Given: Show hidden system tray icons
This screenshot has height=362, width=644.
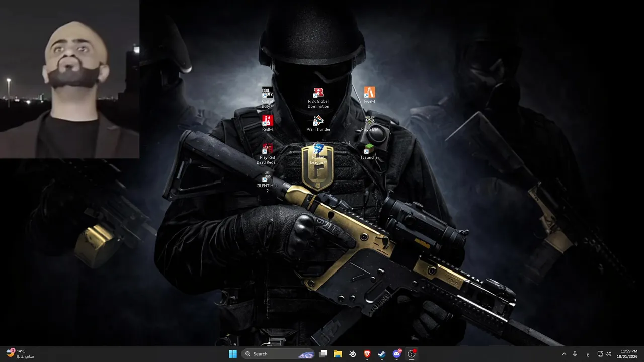Looking at the screenshot, I should 564,354.
